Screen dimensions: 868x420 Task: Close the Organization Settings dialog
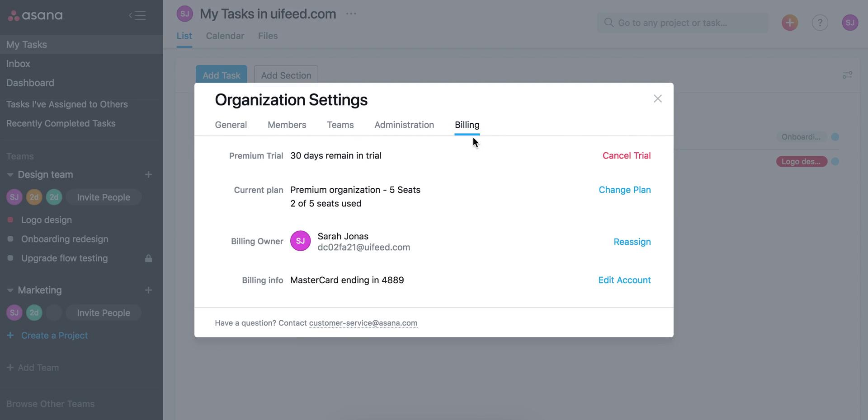pyautogui.click(x=658, y=99)
